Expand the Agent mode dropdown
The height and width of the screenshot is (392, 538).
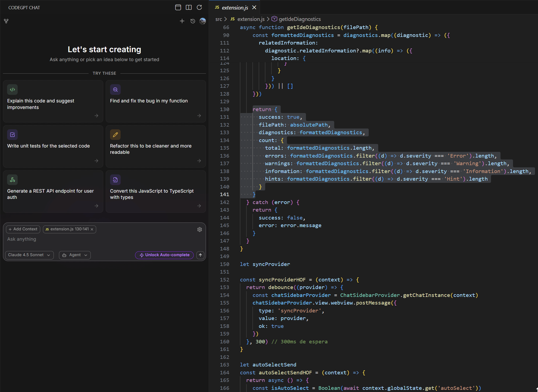coord(75,255)
